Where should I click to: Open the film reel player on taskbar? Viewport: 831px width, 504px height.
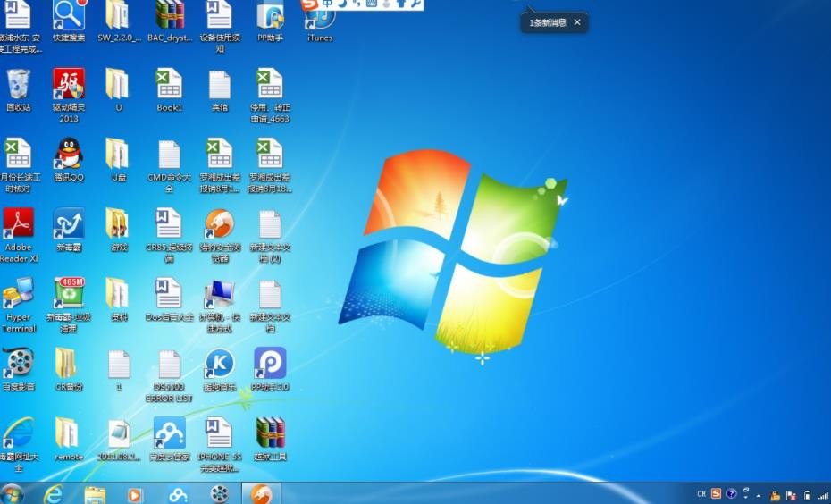click(219, 494)
